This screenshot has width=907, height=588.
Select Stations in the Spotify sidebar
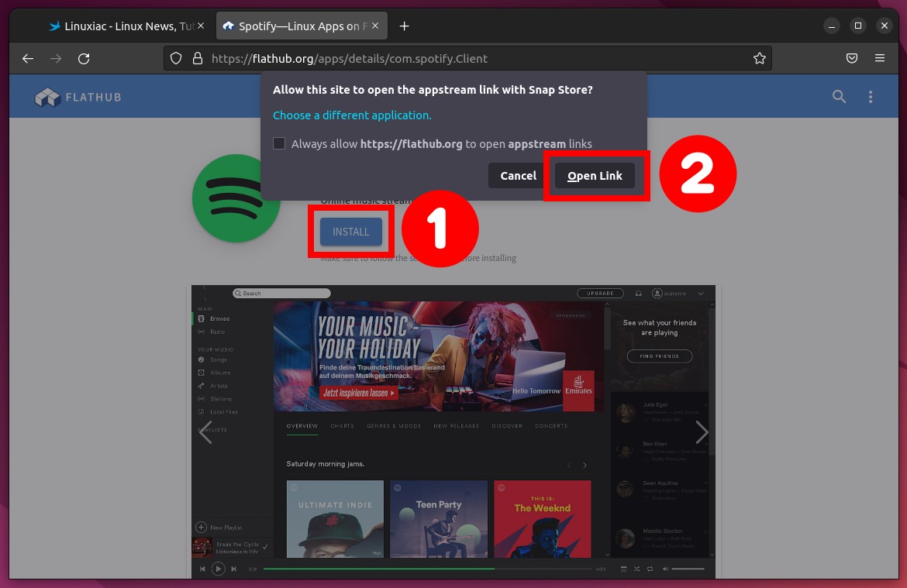(x=215, y=399)
